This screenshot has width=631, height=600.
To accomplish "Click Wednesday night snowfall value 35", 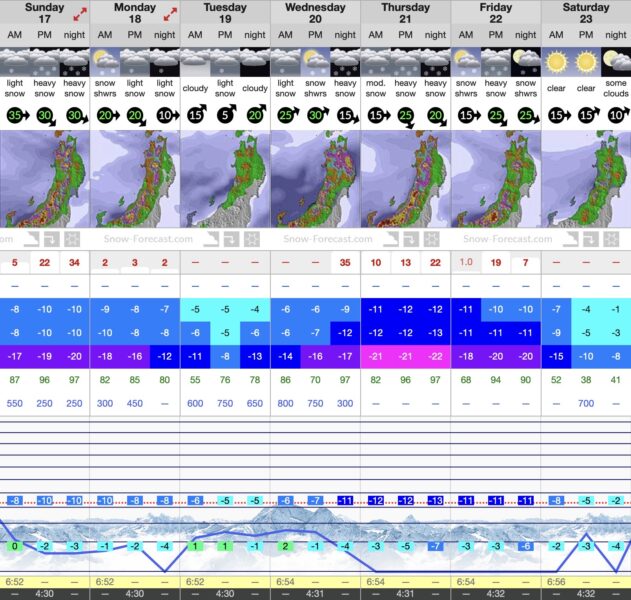I will coord(345,263).
